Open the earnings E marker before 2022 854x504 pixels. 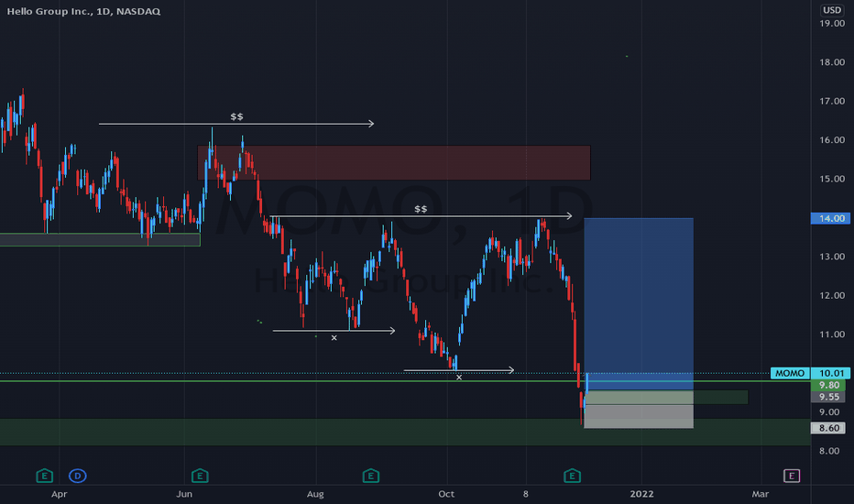tap(572, 476)
